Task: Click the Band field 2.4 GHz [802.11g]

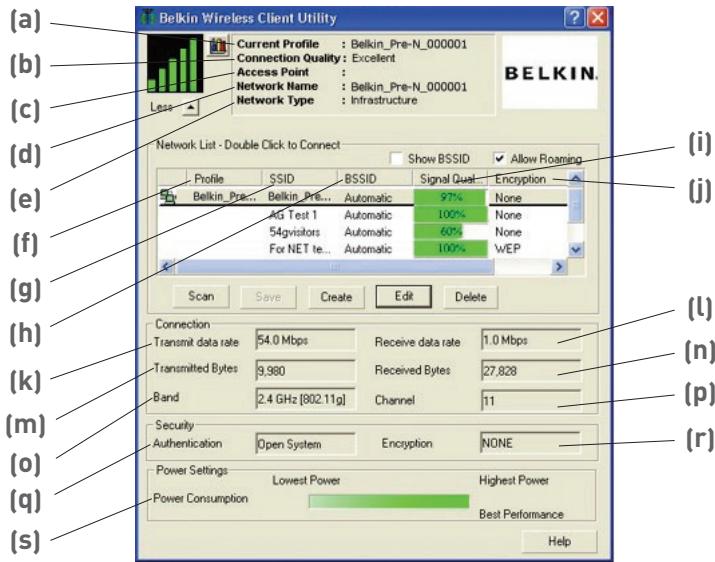Action: (305, 400)
